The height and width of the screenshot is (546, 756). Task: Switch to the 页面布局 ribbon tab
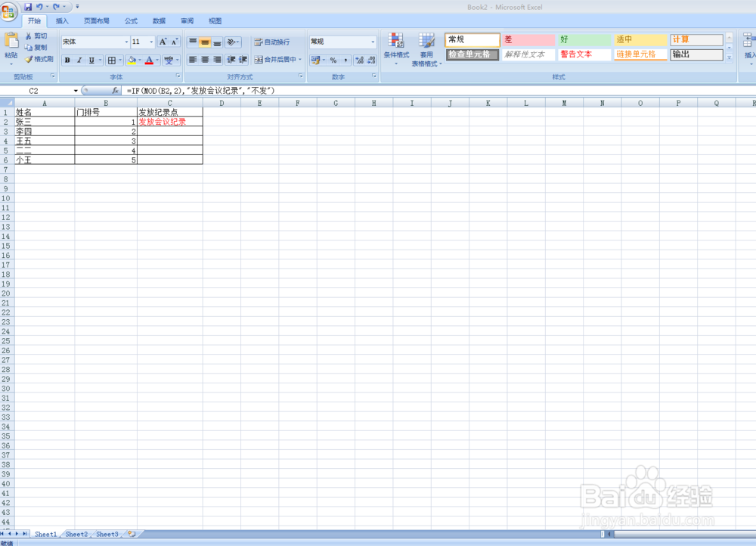pyautogui.click(x=97, y=20)
